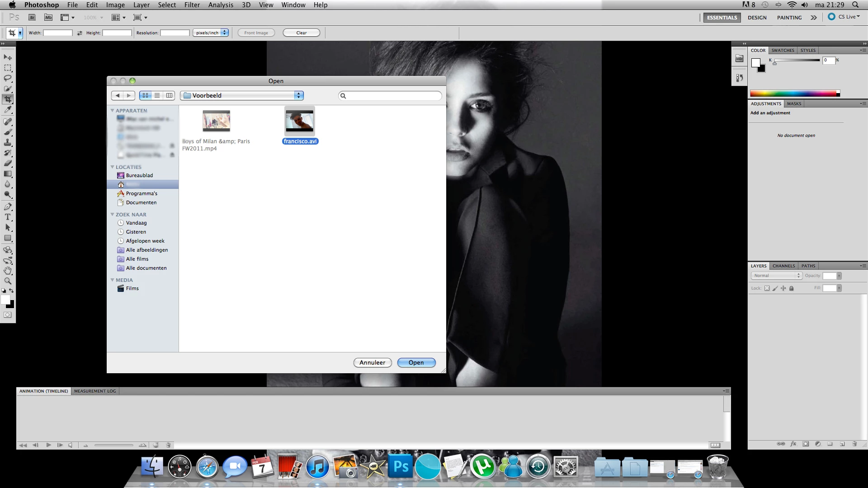Open the Filter menu
This screenshot has width=868, height=488.
192,5
